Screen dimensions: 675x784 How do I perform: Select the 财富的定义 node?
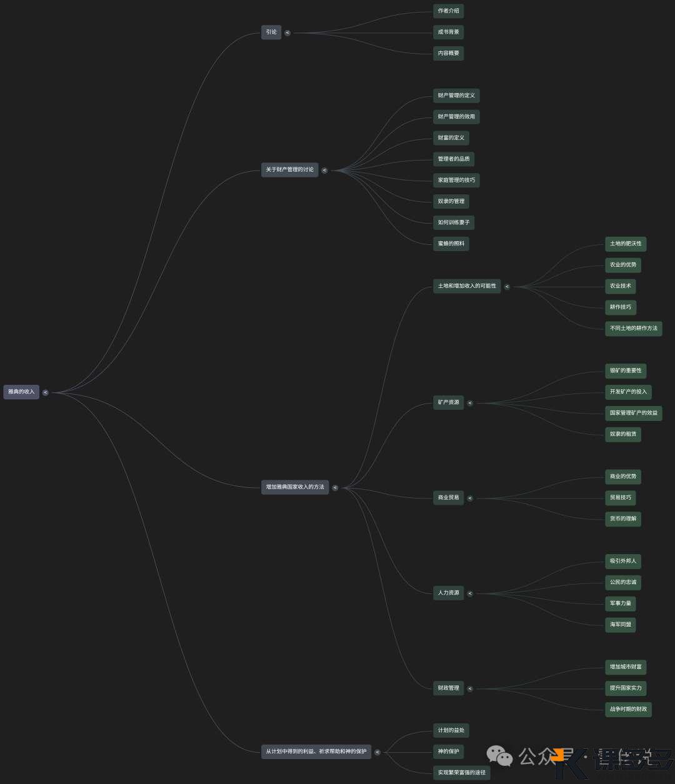451,138
